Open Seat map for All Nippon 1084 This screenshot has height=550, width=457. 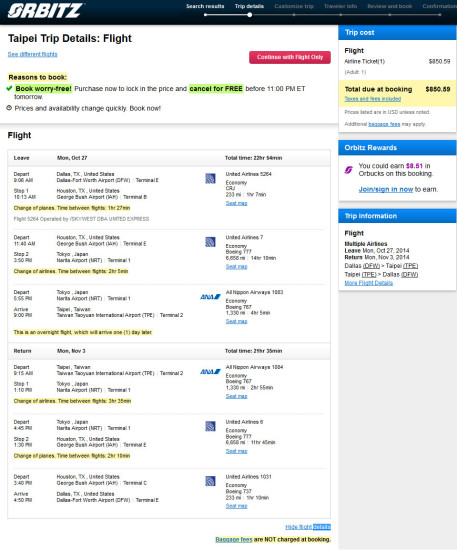[x=236, y=396]
